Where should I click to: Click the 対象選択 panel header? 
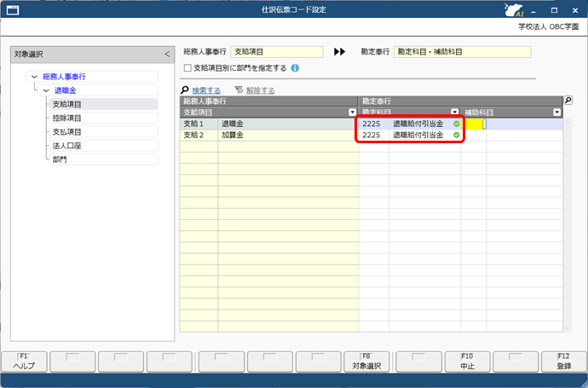(92, 54)
